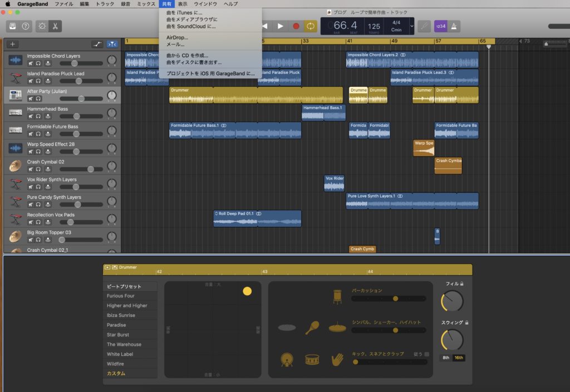Screen dimensions: 570x392
Task: Click the playhead marker in ruler
Action: pos(489,47)
